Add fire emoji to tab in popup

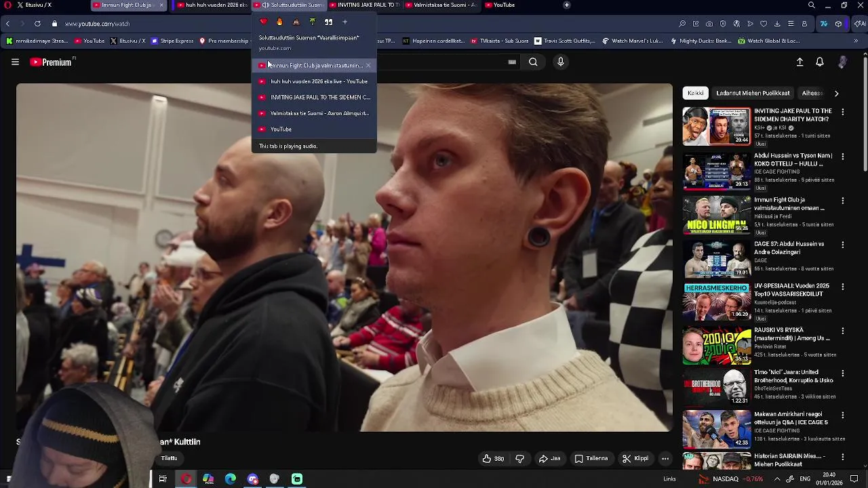pos(279,22)
